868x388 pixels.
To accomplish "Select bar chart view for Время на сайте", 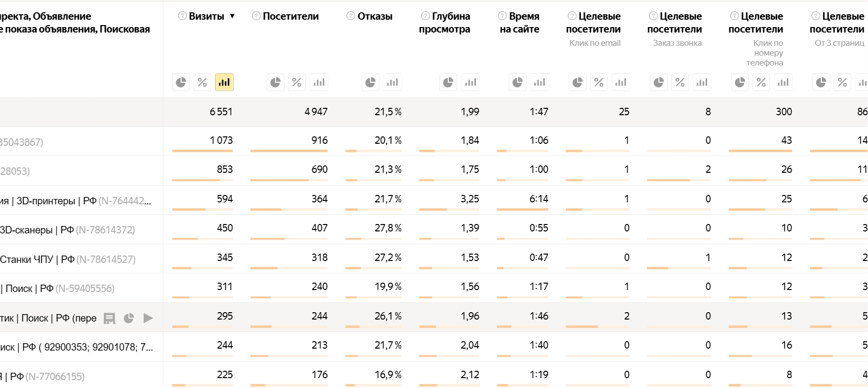I will click(539, 82).
